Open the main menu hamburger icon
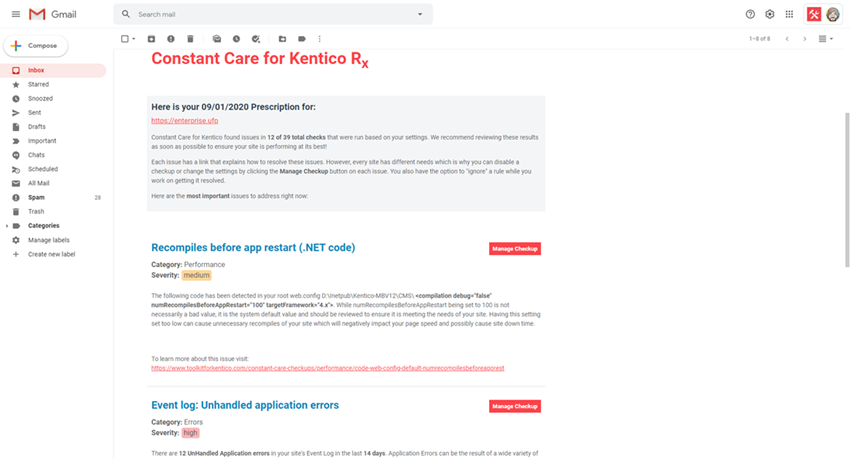 pos(16,14)
